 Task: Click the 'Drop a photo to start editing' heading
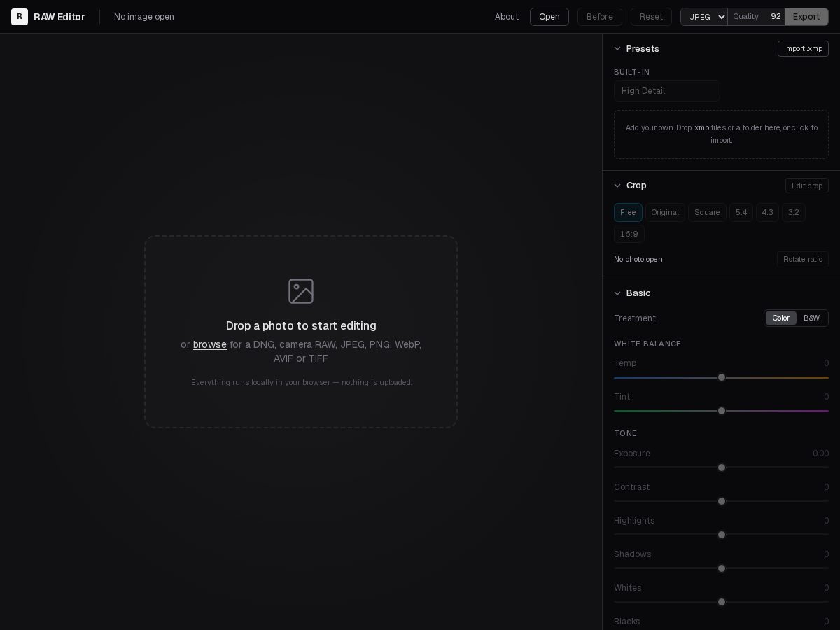tap(301, 325)
